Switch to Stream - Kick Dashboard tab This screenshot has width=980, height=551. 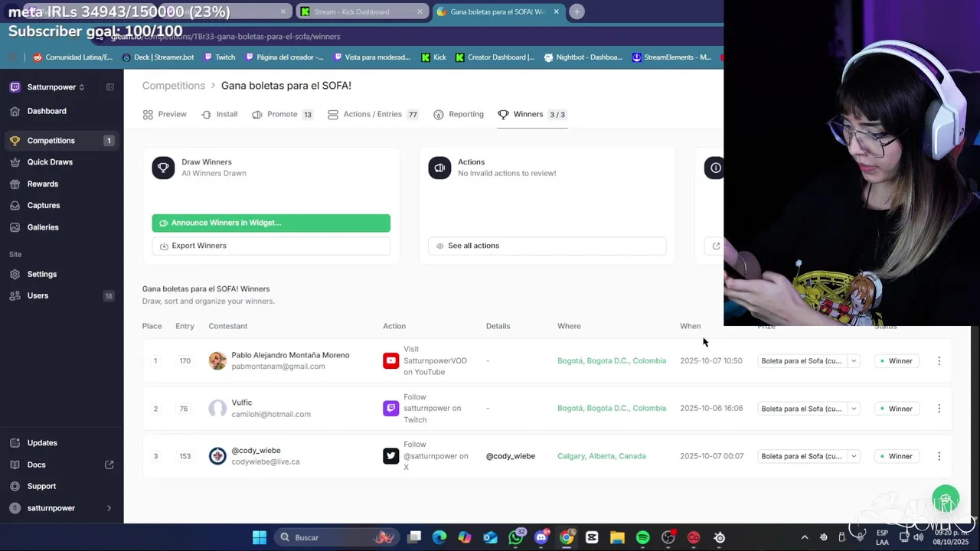point(361,11)
